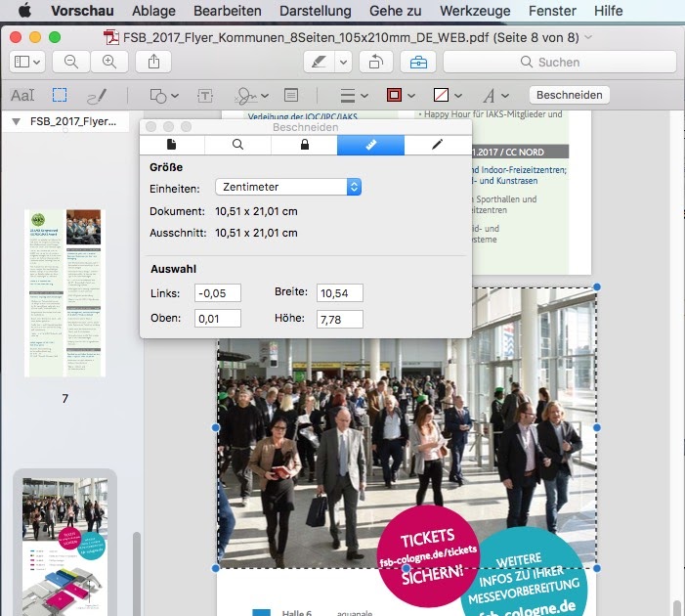
Task: Click the Höhe field showing 7,78
Action: click(x=340, y=320)
